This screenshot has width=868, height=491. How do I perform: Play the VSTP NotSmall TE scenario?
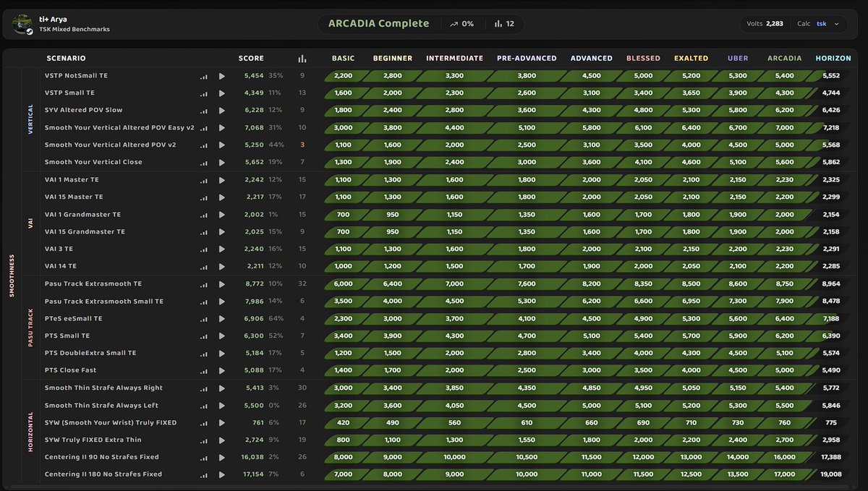221,76
